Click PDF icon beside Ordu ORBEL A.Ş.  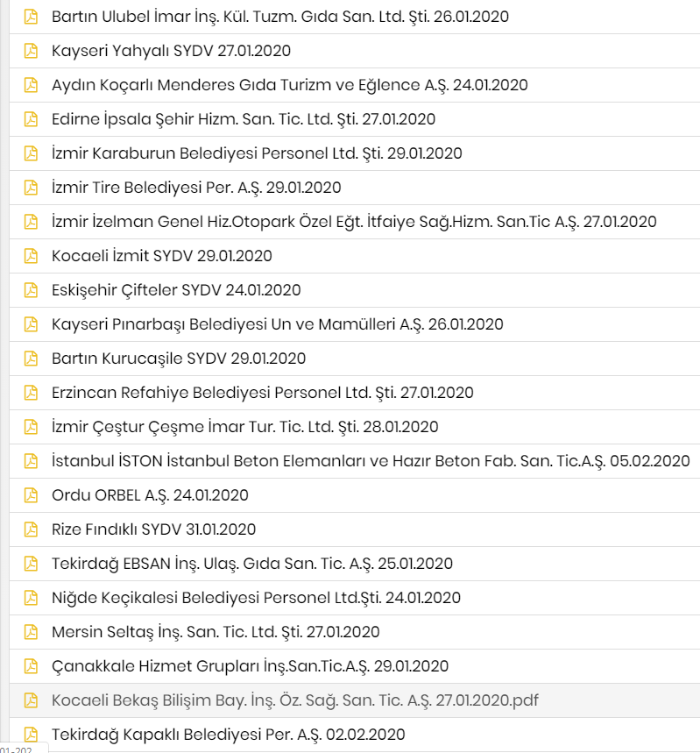pyautogui.click(x=31, y=495)
